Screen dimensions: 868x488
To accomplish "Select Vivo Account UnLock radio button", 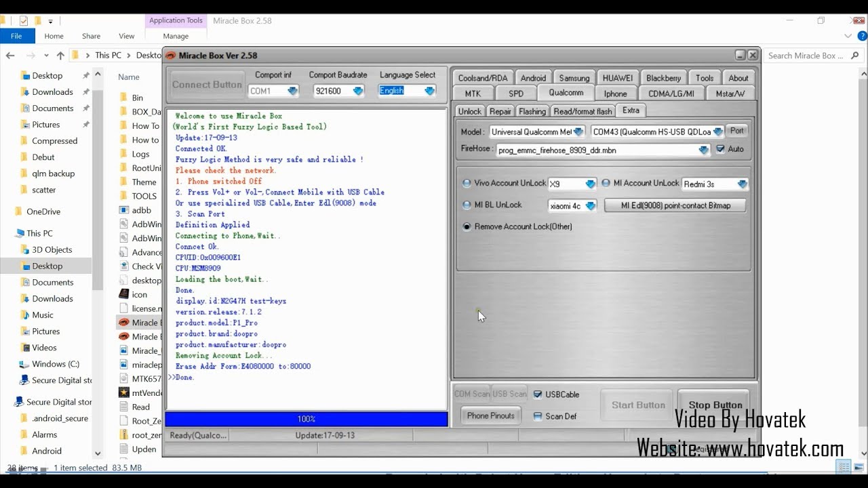I will coord(467,183).
